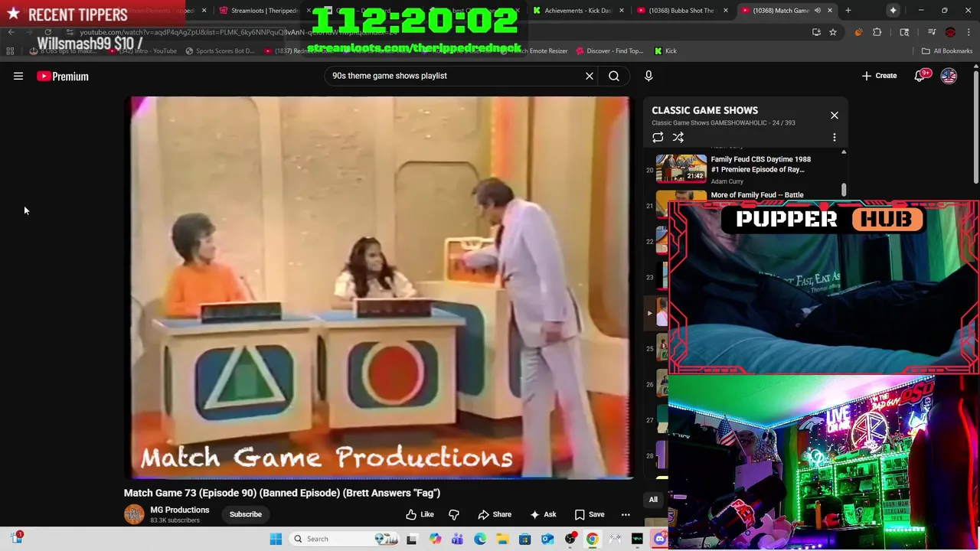The height and width of the screenshot is (551, 980).
Task: Play Family Feud CBS Daytime 1988 thumbnail
Action: tap(681, 168)
